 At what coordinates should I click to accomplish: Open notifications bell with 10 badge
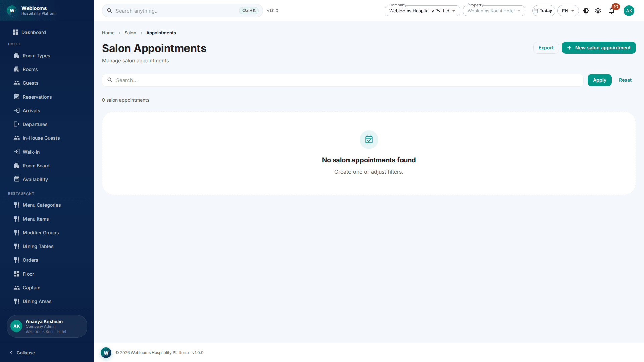coord(612,11)
